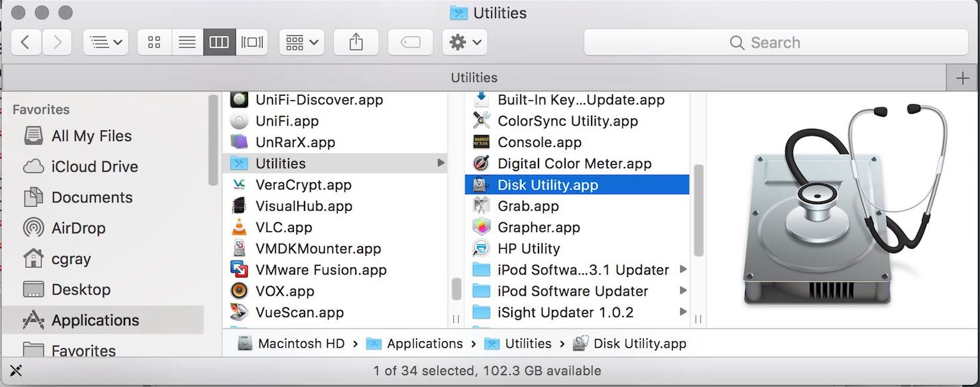
Task: Go forward with the right arrow button
Action: click(57, 43)
